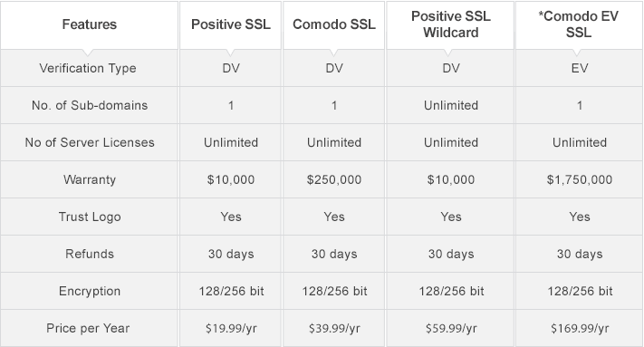Viewport: 644px width, 347px height.
Task: Click the No of Server Licenses label
Action: [90, 142]
